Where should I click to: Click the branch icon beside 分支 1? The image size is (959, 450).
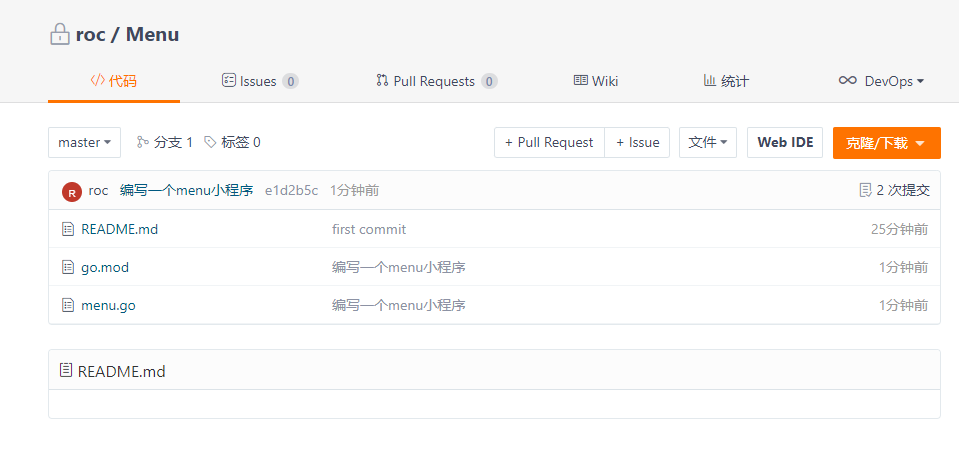pos(143,142)
